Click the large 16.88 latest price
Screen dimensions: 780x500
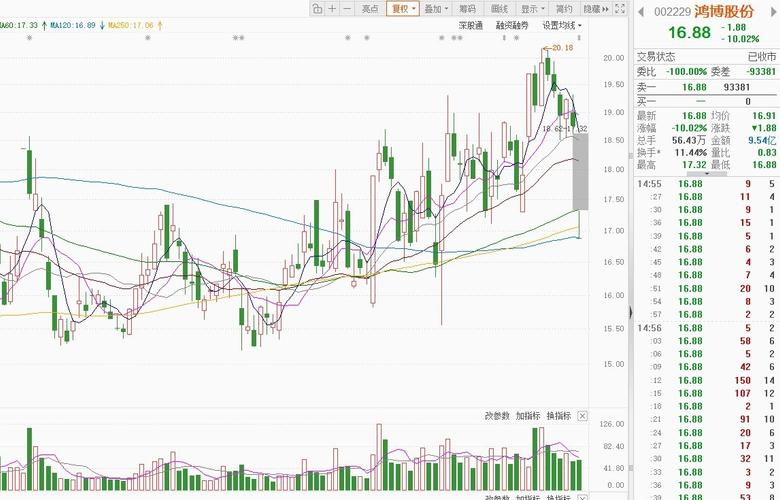click(689, 32)
